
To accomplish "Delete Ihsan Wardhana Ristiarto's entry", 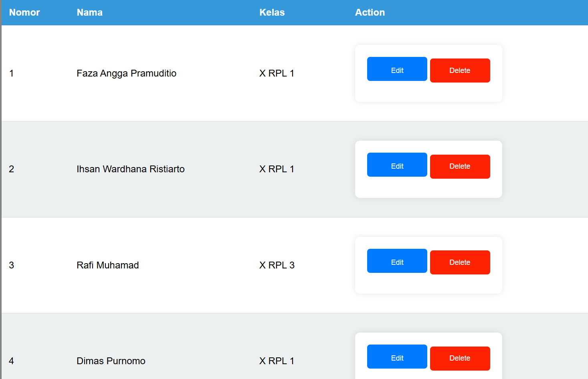I will click(460, 166).
